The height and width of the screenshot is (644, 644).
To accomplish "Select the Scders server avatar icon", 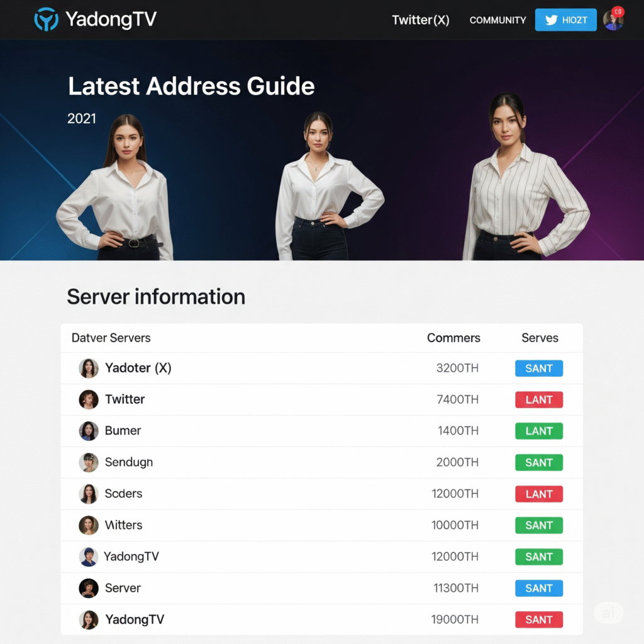I will (89, 494).
